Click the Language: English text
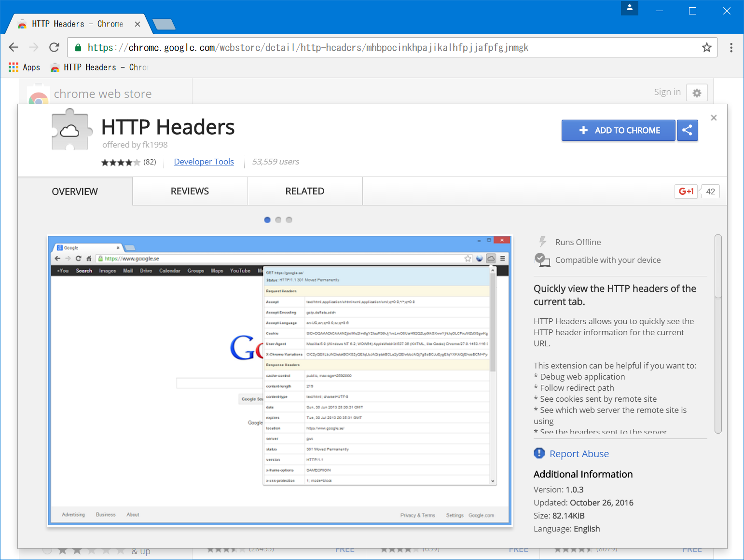Image resolution: width=744 pixels, height=560 pixels. point(566,529)
